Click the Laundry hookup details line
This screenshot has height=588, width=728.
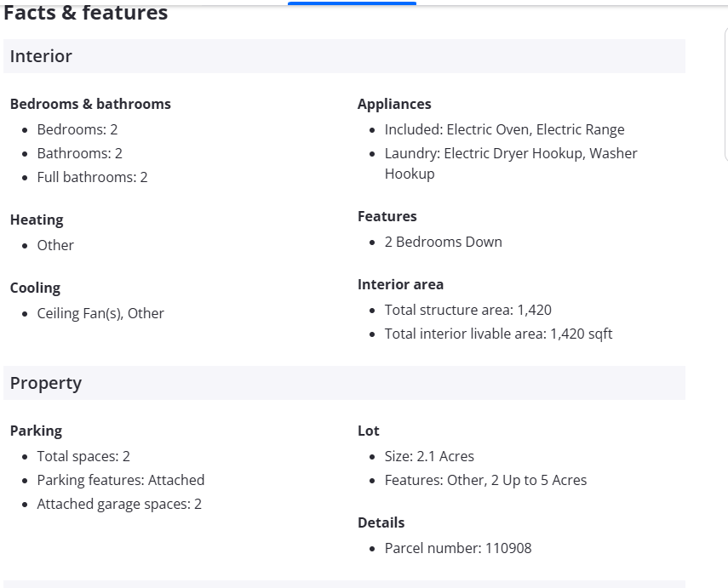point(511,154)
